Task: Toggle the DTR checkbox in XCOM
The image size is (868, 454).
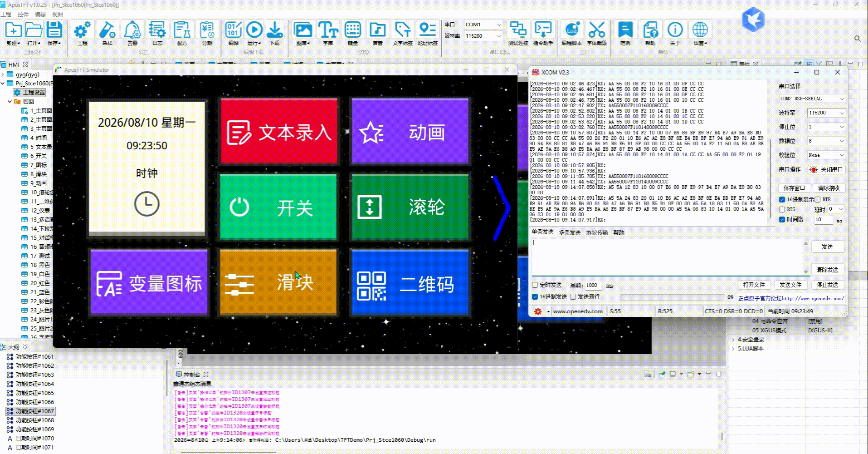Action: click(x=818, y=199)
